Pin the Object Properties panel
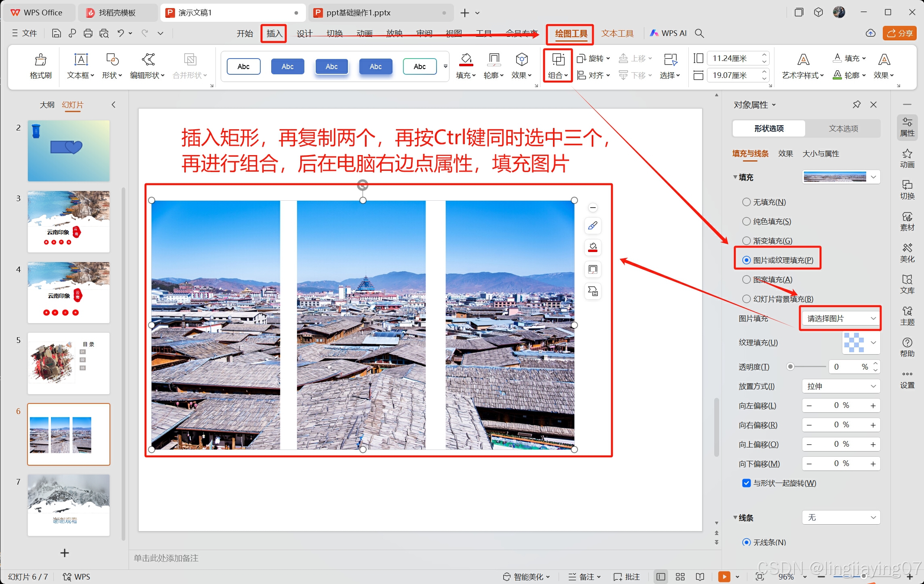Screen dimensions: 924x584 point(856,105)
